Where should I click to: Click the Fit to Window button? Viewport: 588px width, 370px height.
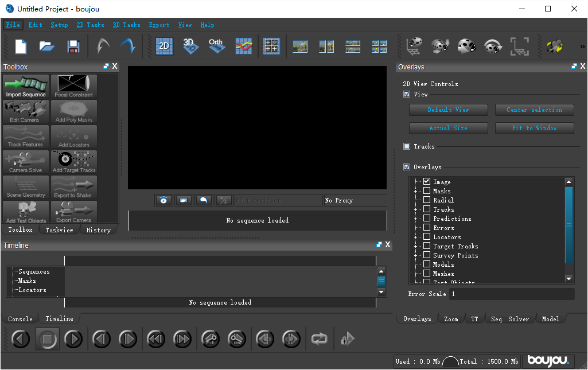[535, 128]
